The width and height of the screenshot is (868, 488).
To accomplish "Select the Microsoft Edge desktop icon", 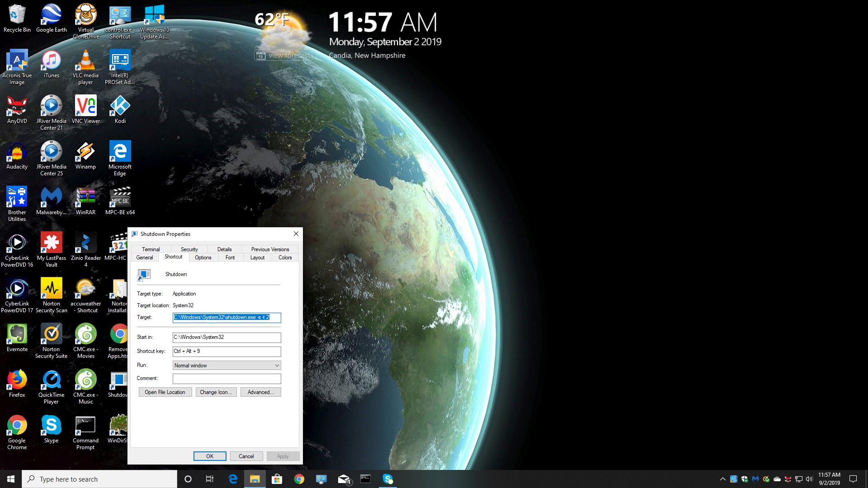I will pos(120,158).
